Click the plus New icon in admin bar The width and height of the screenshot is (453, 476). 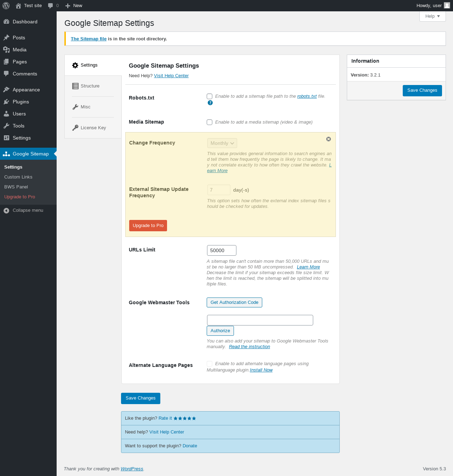tap(68, 6)
